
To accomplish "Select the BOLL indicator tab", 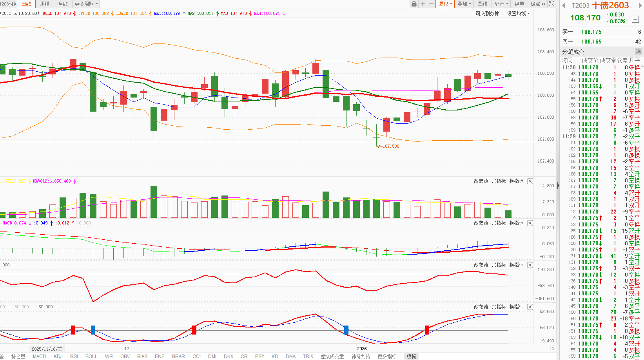I will [x=91, y=356].
